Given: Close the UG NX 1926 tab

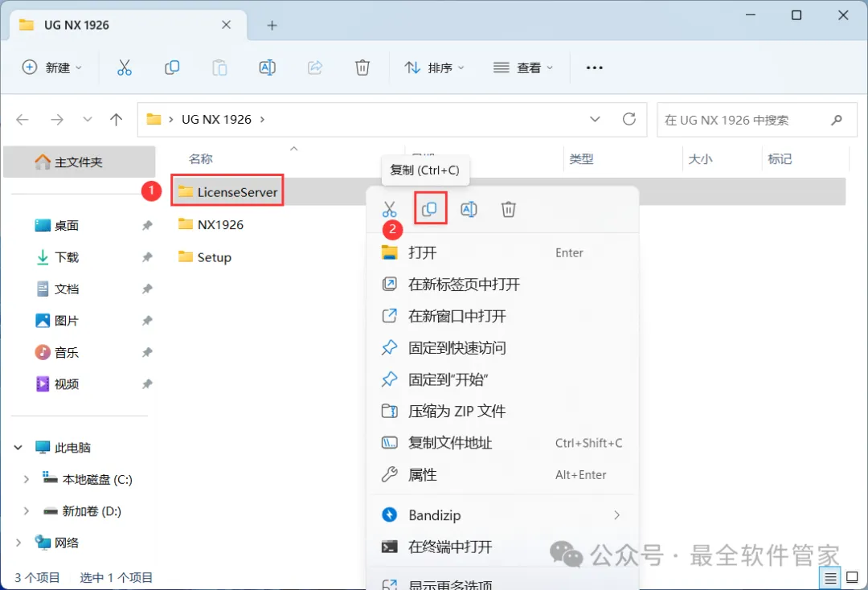Looking at the screenshot, I should click(226, 25).
